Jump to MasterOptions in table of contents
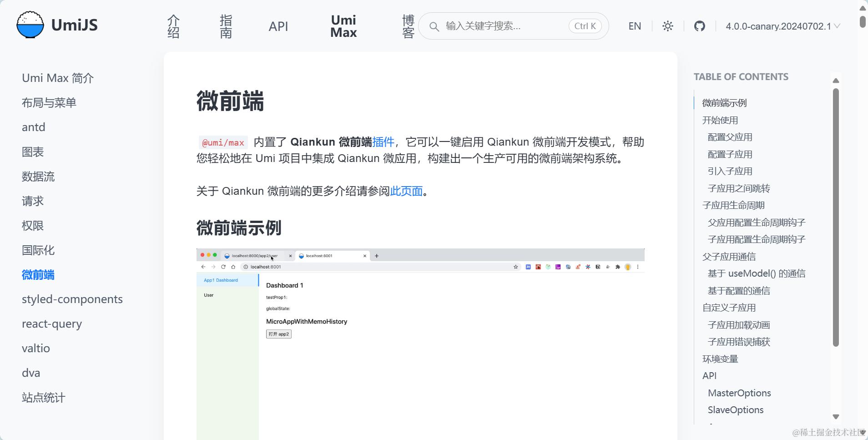Viewport: 868px width, 440px height. [x=739, y=393]
